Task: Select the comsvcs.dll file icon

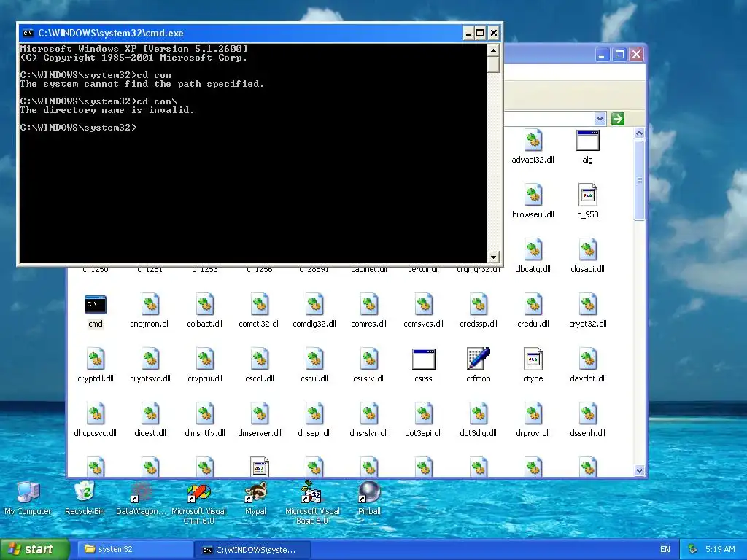Action: (424, 305)
